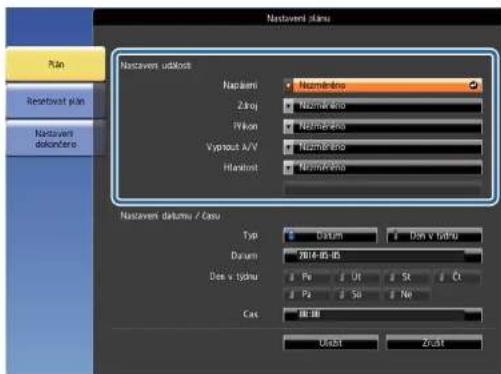501x374 pixels.
Task: Select the Plán tab in sidebar
Action: [x=55, y=64]
